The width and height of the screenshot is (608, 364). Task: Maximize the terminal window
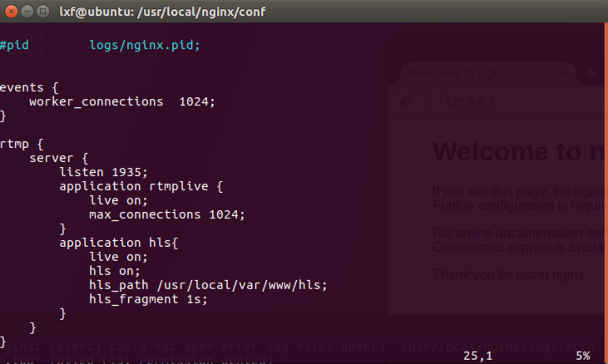click(x=43, y=12)
